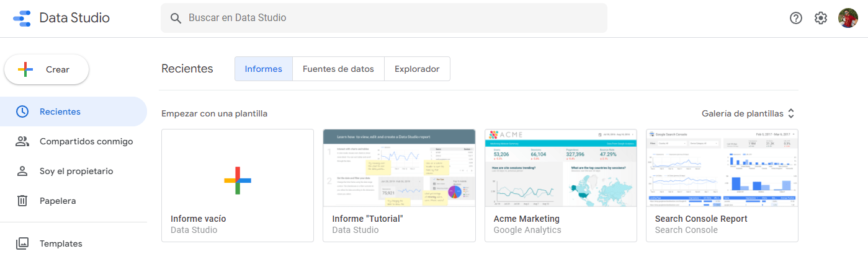Expand the Galería de plantillas toggle
Screen dimensions: 868x267
pos(748,113)
